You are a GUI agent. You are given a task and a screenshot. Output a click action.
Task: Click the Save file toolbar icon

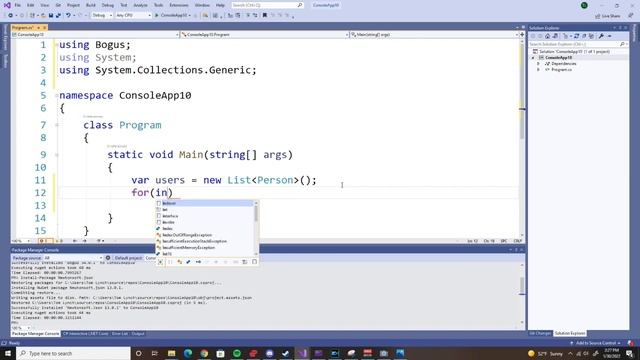pos(51,16)
